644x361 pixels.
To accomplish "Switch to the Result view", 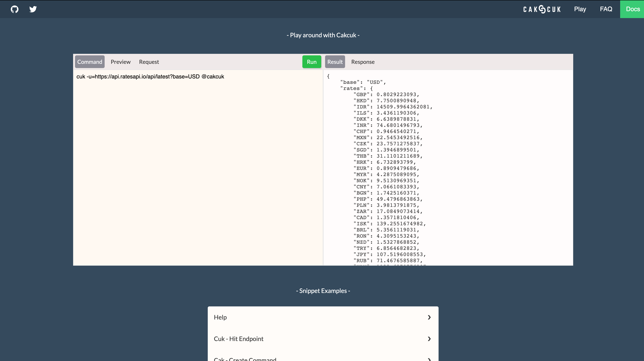I will tap(335, 62).
